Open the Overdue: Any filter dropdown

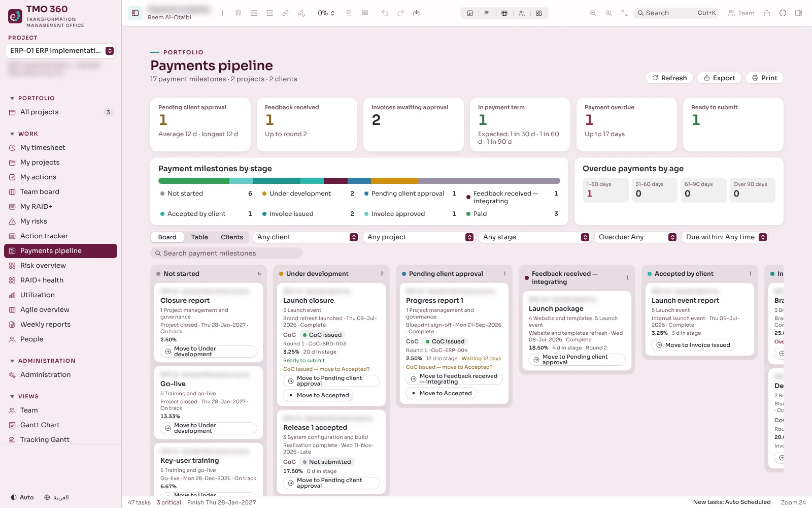636,237
